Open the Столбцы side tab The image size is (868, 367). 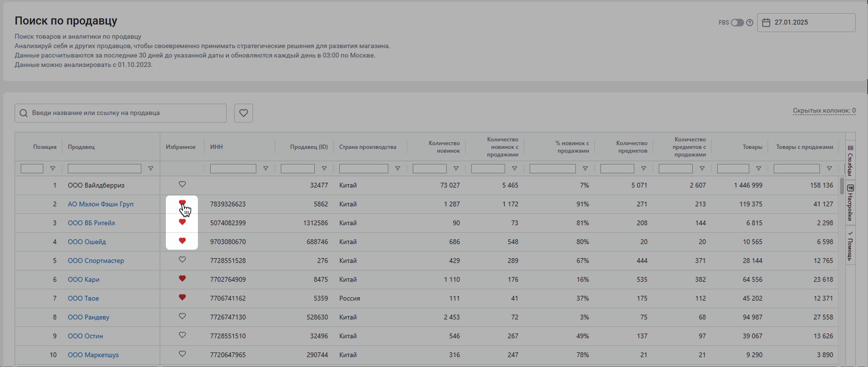[850, 160]
